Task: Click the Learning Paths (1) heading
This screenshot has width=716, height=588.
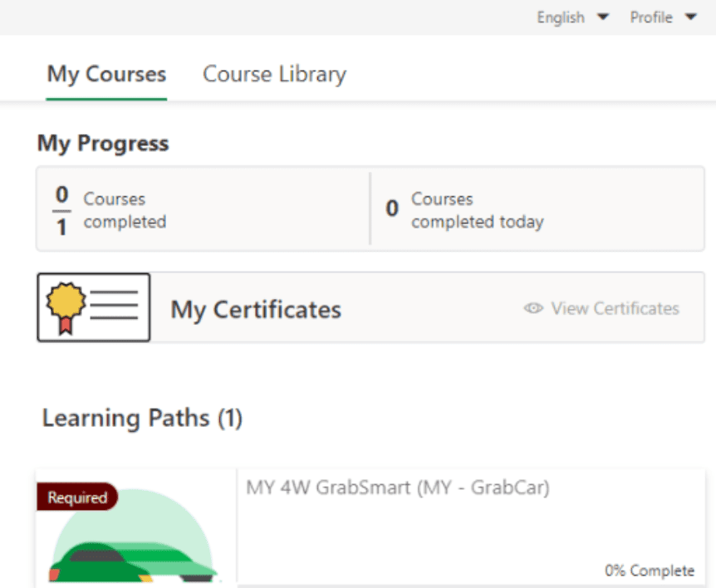Action: 142,418
